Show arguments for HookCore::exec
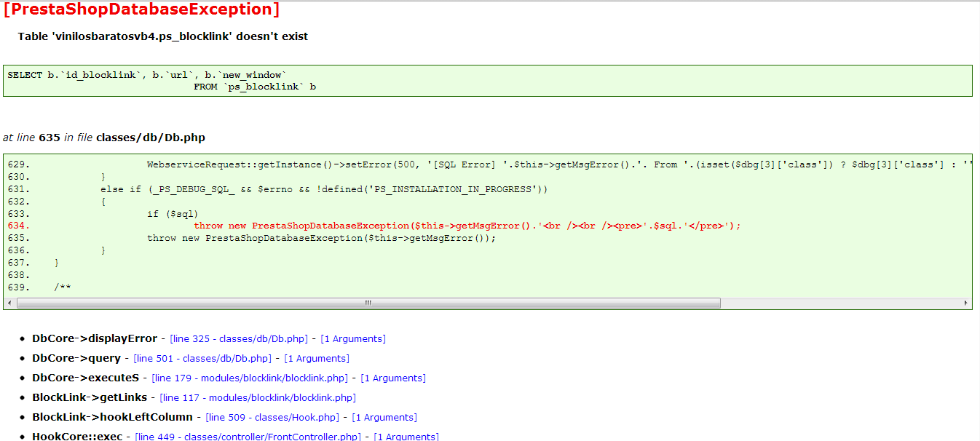 pyautogui.click(x=406, y=437)
